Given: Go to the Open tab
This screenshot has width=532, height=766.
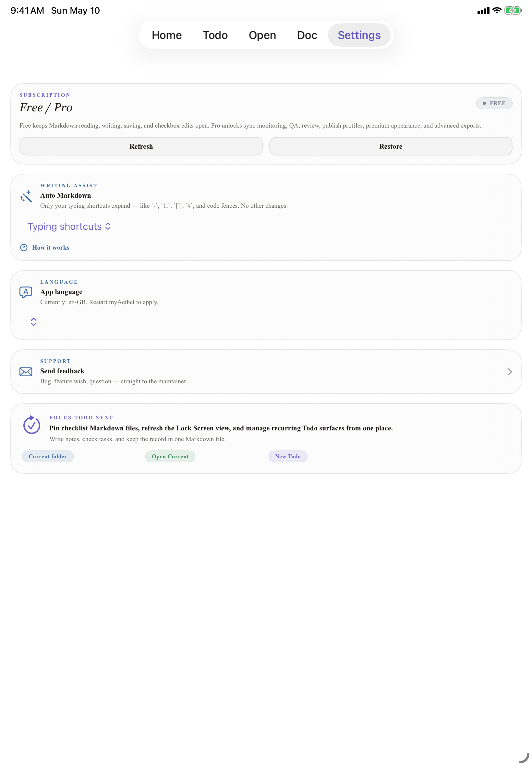Looking at the screenshot, I should click(262, 35).
